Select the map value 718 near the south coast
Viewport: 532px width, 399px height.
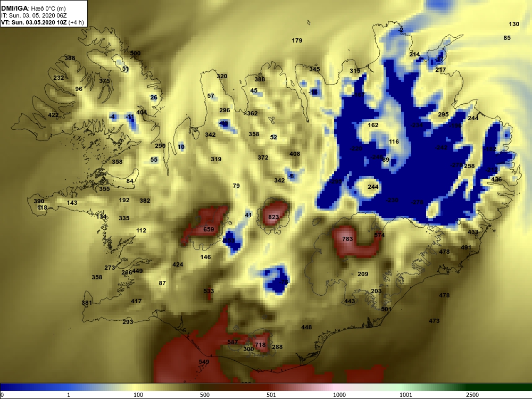pyautogui.click(x=260, y=345)
